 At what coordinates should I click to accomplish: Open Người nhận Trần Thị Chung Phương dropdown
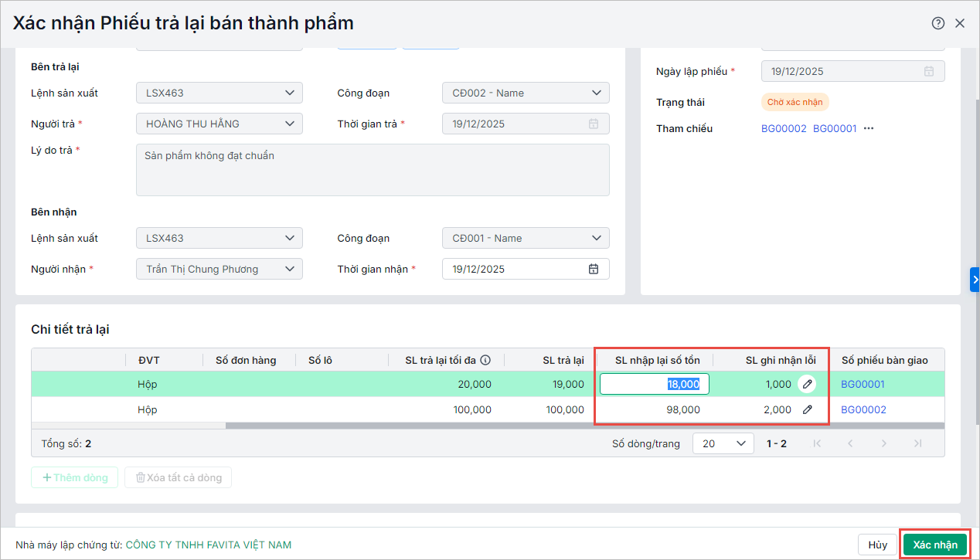coord(219,269)
